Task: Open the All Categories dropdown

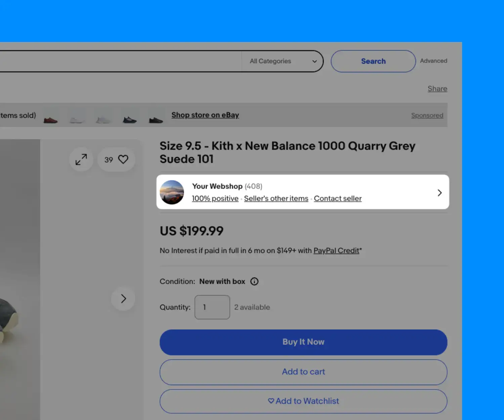Action: coord(283,61)
